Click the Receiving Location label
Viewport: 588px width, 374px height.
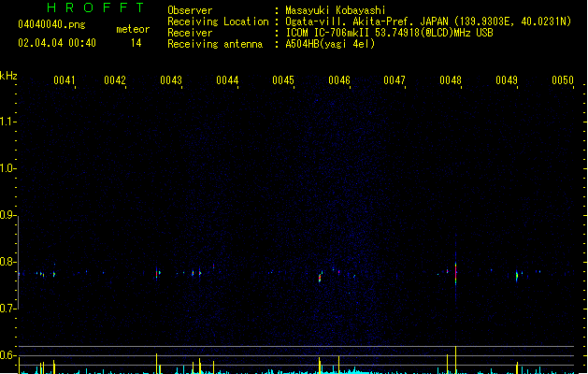[x=218, y=22]
